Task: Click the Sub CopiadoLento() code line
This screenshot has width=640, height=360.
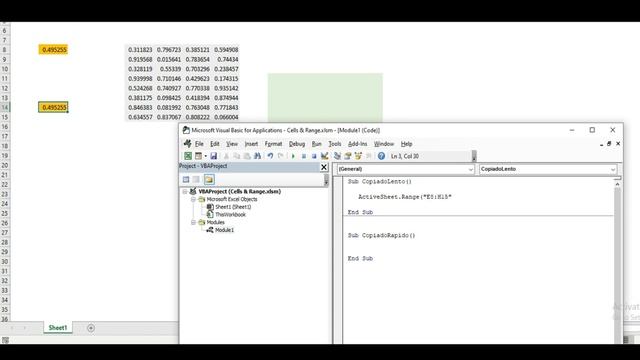Action: point(380,182)
